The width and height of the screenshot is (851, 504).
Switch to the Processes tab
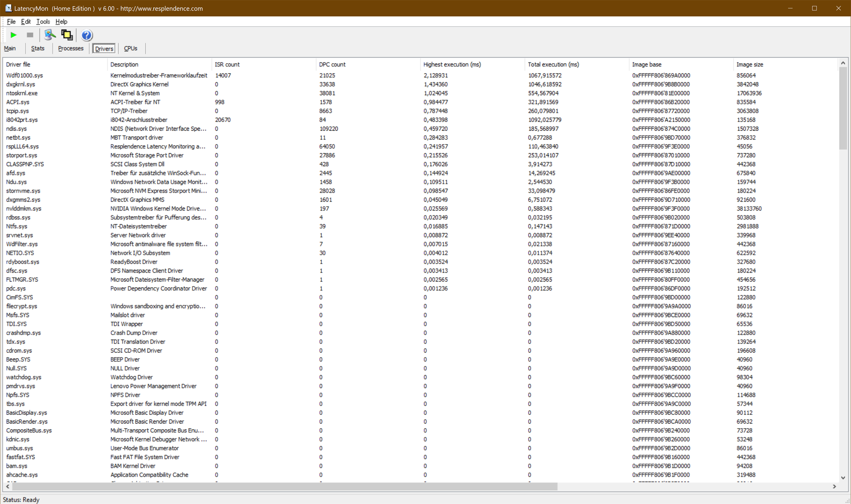coord(70,48)
